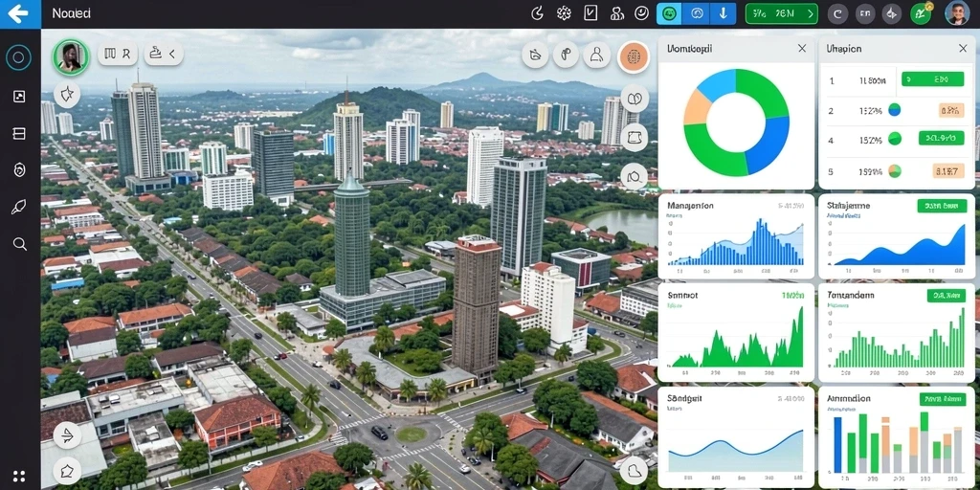Select the circle icon at top of left sidebar
The image size is (980, 490).
(x=19, y=58)
